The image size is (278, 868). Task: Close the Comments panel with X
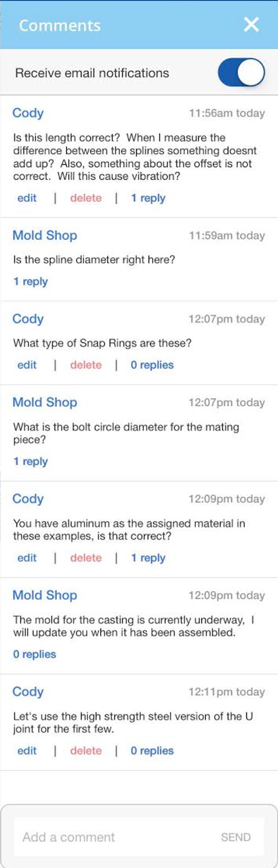click(251, 25)
